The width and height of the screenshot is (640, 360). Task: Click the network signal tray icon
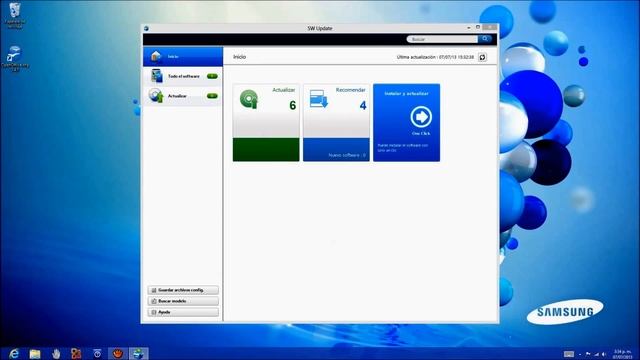[596, 354]
